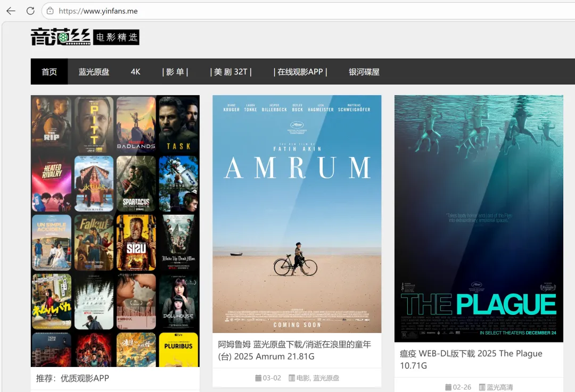Open the site logo with film reel

click(61, 37)
